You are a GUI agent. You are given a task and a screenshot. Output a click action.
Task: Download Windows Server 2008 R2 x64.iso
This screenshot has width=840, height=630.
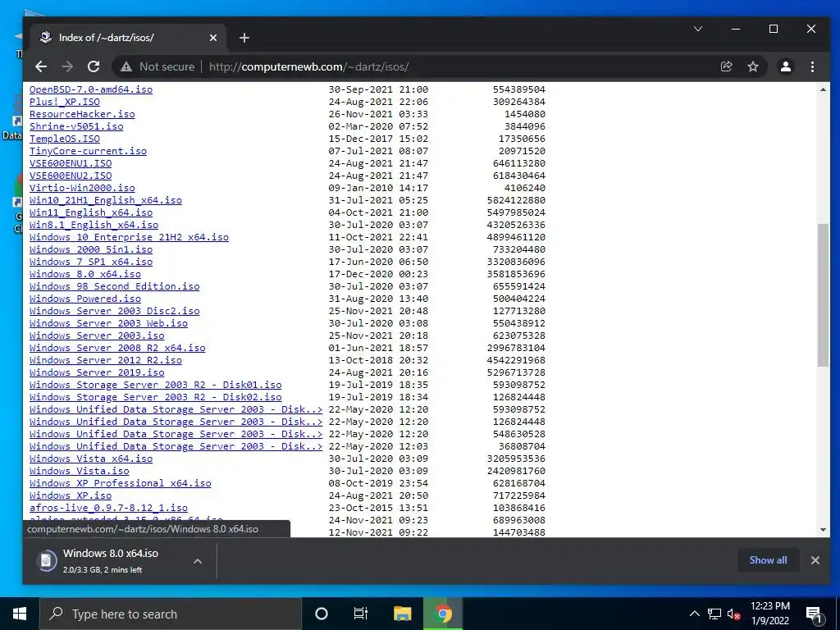(x=117, y=348)
